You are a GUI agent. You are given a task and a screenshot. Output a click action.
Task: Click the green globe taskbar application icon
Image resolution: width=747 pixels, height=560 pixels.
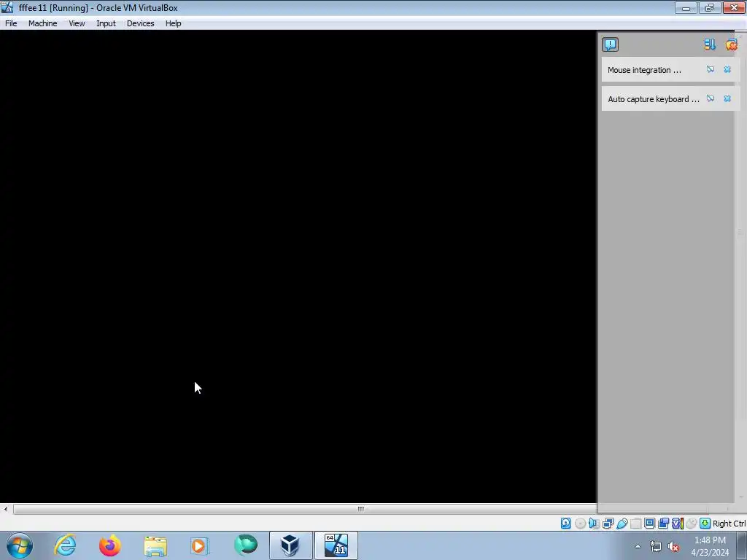point(246,545)
